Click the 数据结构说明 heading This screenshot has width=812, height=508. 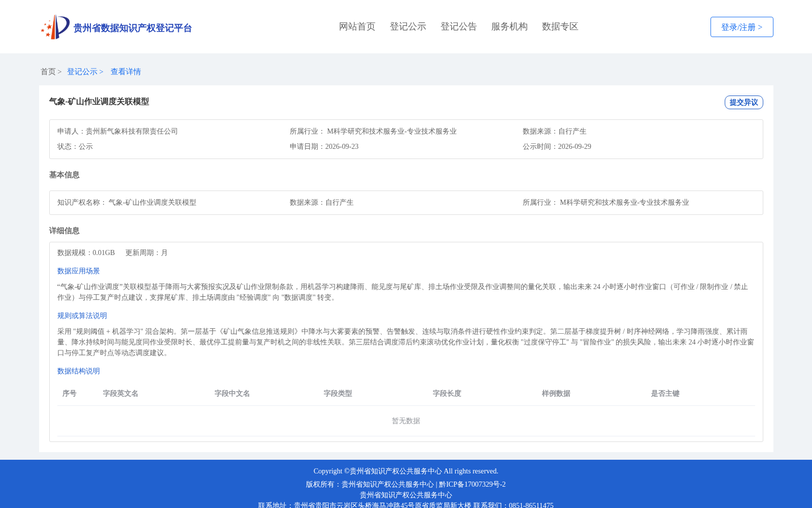(79, 371)
